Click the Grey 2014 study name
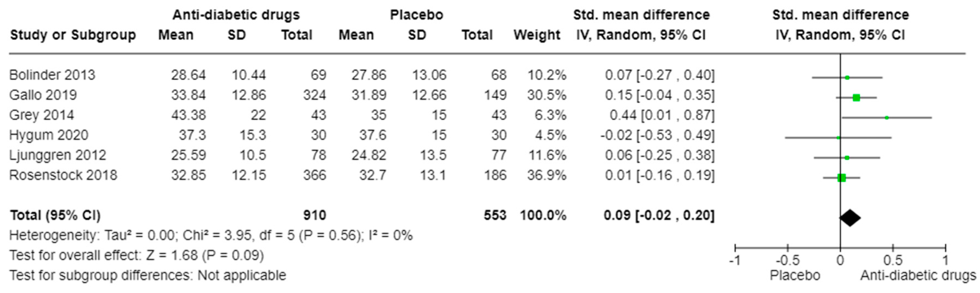The image size is (980, 293). (41, 115)
